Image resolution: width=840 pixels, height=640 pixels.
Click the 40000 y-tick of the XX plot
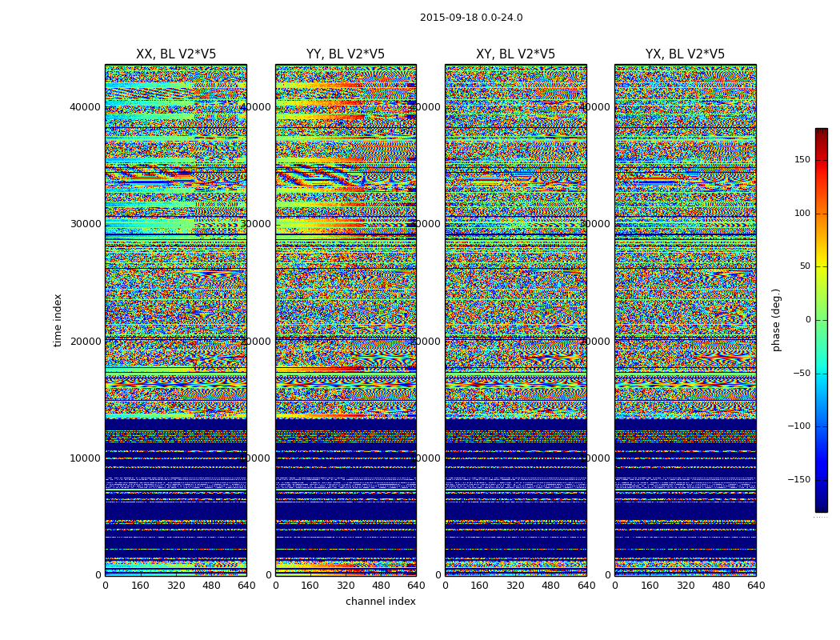[x=86, y=107]
